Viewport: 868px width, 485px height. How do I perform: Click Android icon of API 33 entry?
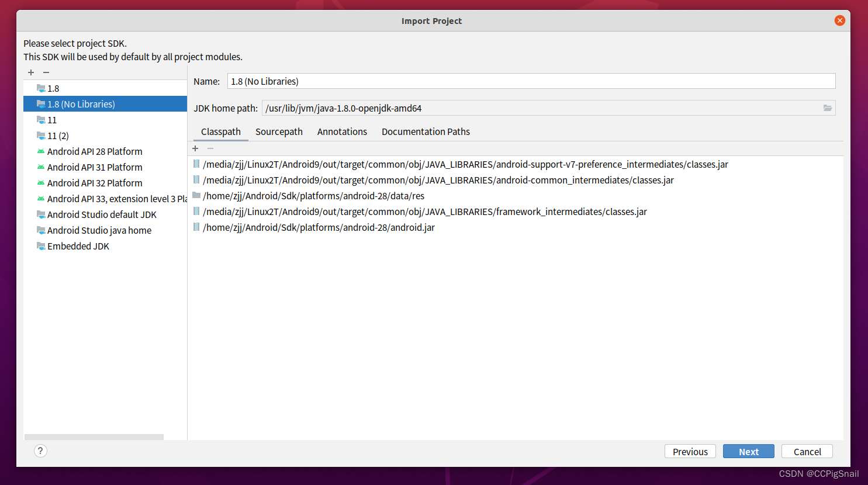(41, 199)
